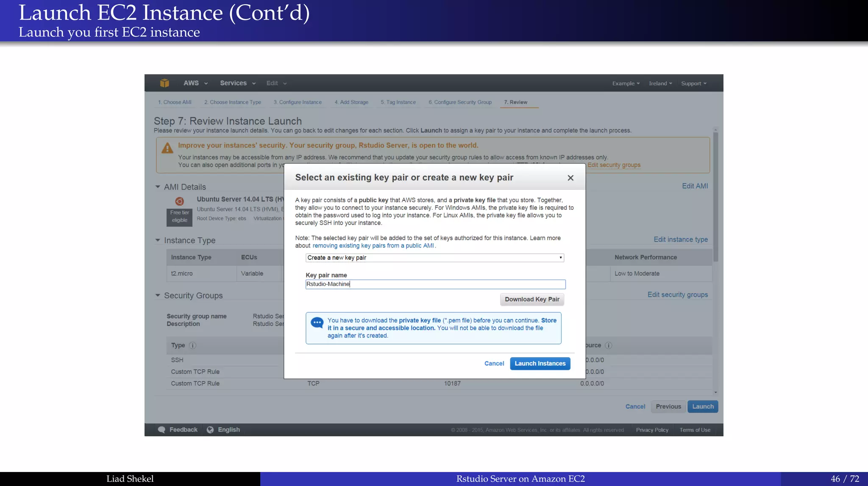Click the Feedback speech bubble icon

161,430
